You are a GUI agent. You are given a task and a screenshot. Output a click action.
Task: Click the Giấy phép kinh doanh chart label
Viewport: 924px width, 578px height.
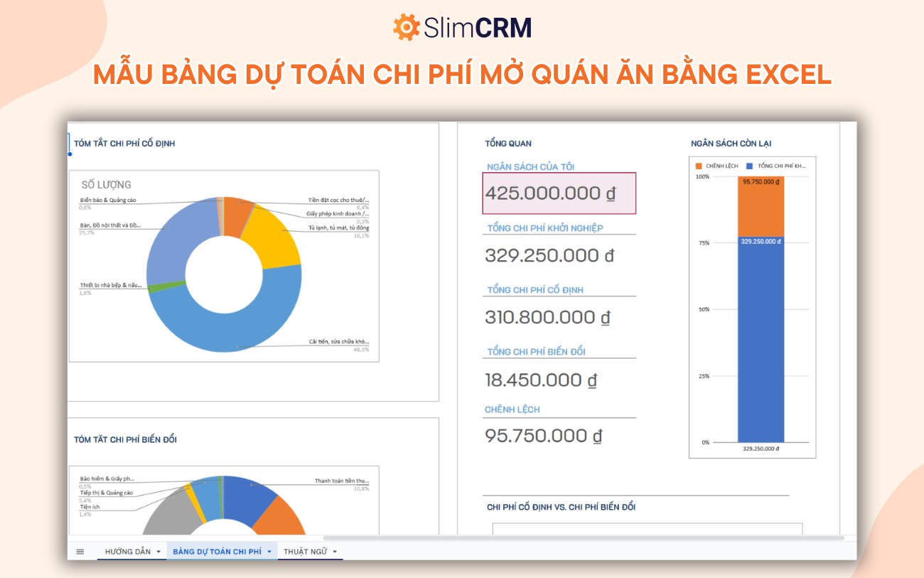click(x=338, y=214)
